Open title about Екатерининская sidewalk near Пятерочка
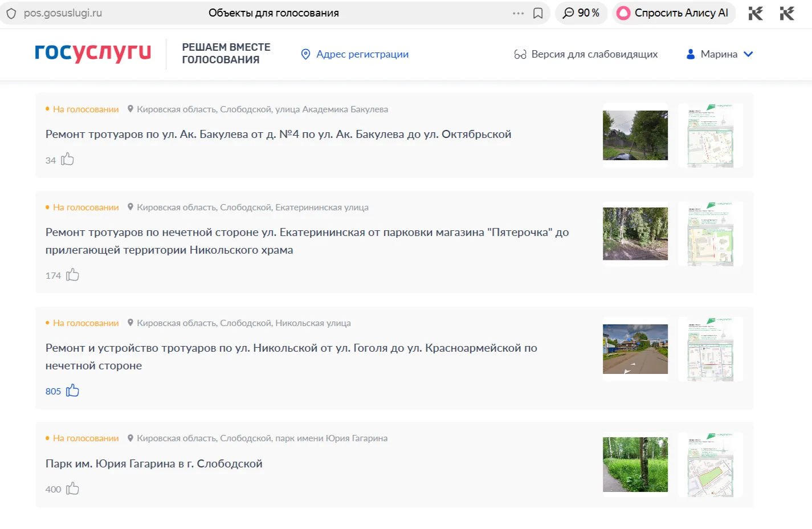The width and height of the screenshot is (812, 529). [x=307, y=241]
